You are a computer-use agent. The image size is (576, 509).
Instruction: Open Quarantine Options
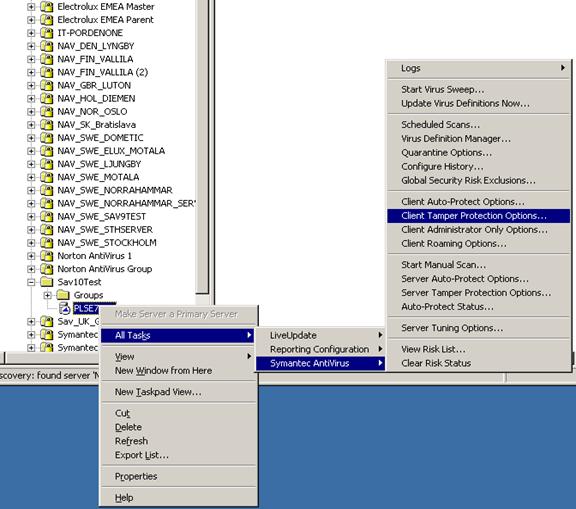coord(478,152)
